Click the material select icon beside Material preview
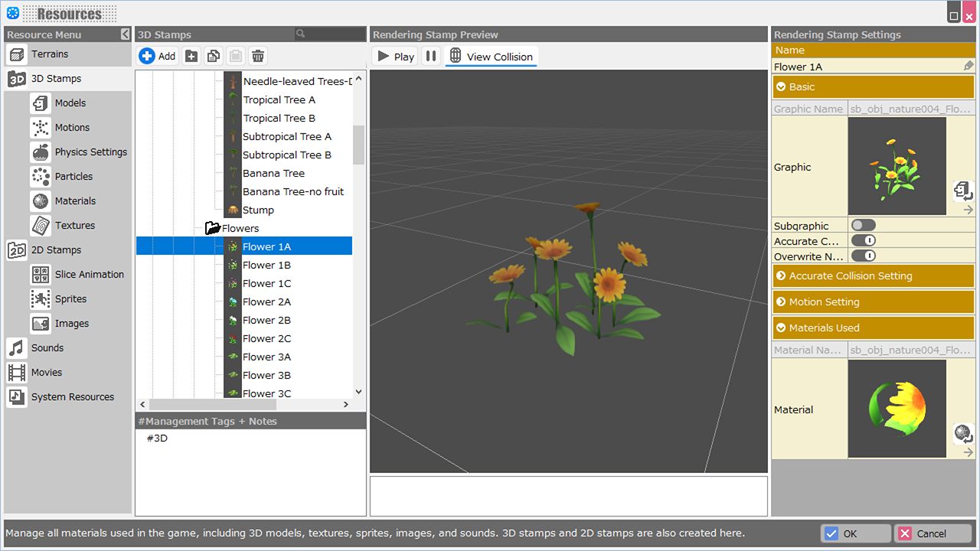Image resolution: width=980 pixels, height=551 pixels. 962,433
